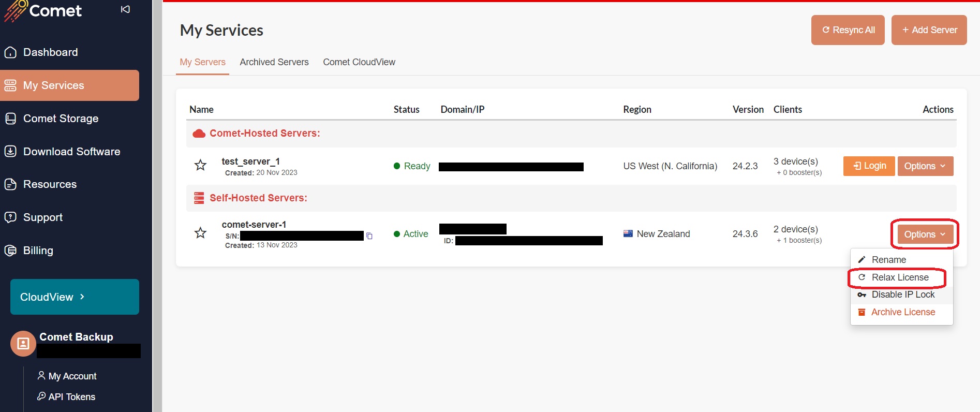The width and height of the screenshot is (980, 412).
Task: Choose Disable IP Lock menu item
Action: point(901,295)
